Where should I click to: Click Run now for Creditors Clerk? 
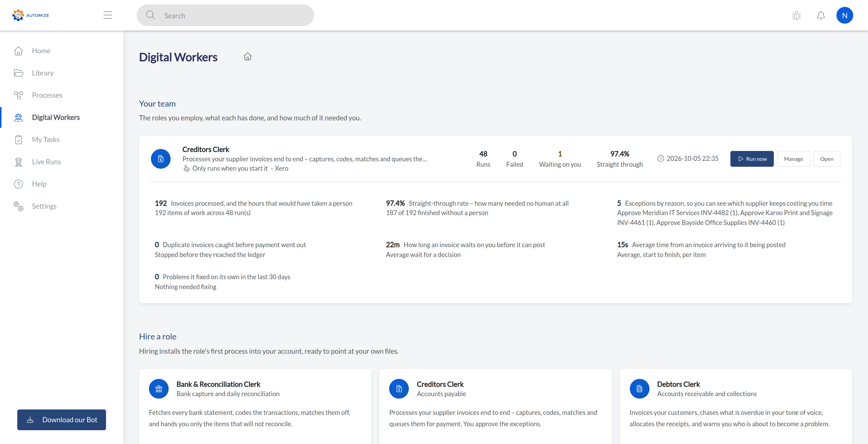pos(752,159)
